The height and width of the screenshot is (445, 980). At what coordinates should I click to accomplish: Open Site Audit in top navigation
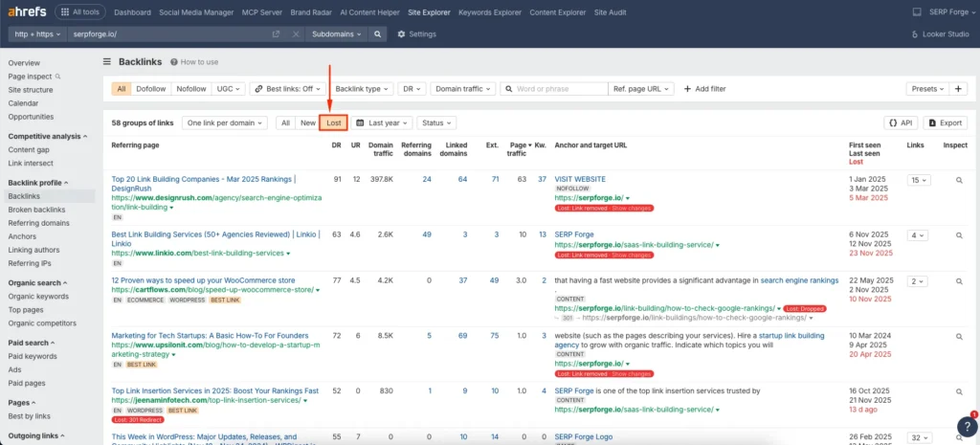click(x=612, y=11)
